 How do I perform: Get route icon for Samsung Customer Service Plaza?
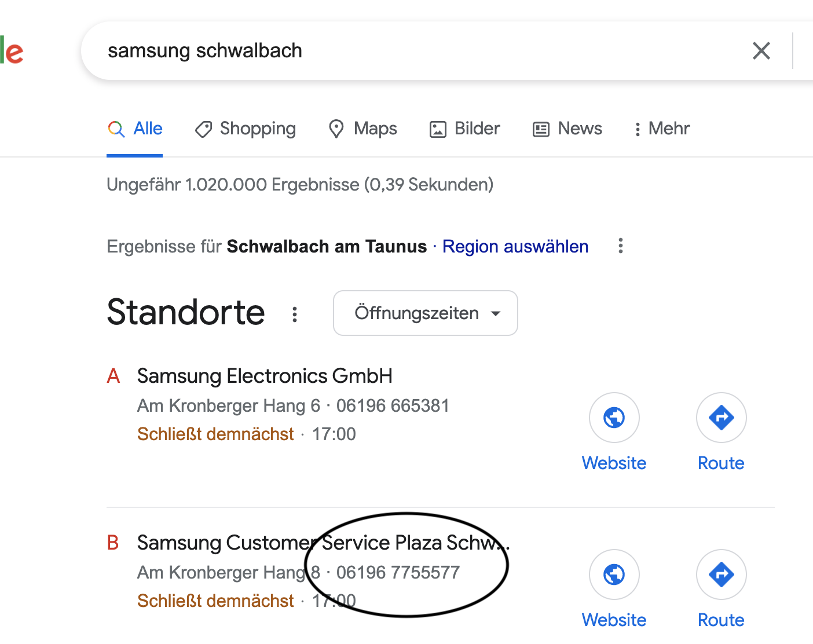[721, 575]
